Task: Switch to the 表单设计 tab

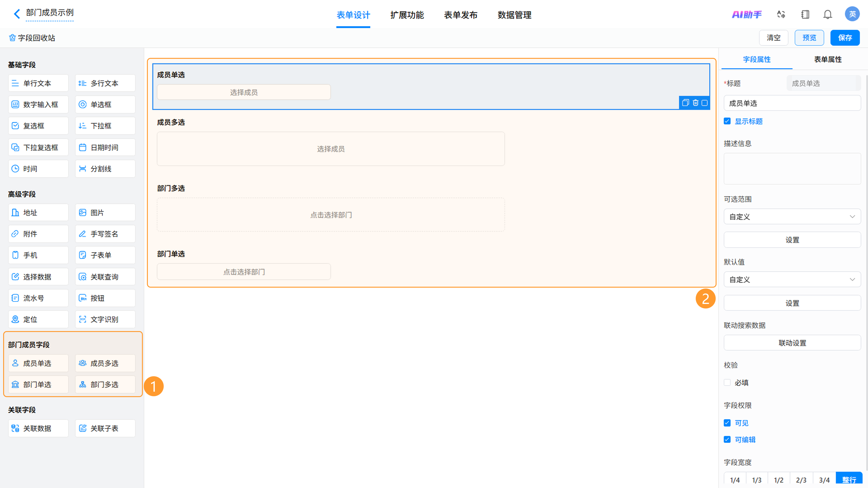Action: coord(353,15)
